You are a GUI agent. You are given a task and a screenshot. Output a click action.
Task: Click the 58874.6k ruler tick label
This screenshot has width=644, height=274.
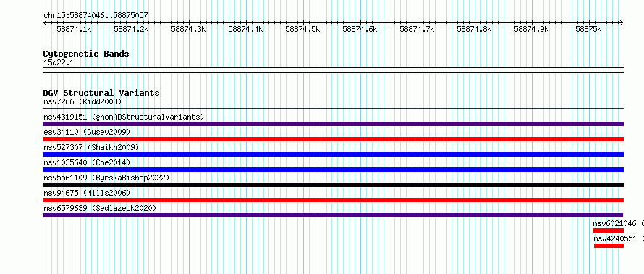click(360, 29)
